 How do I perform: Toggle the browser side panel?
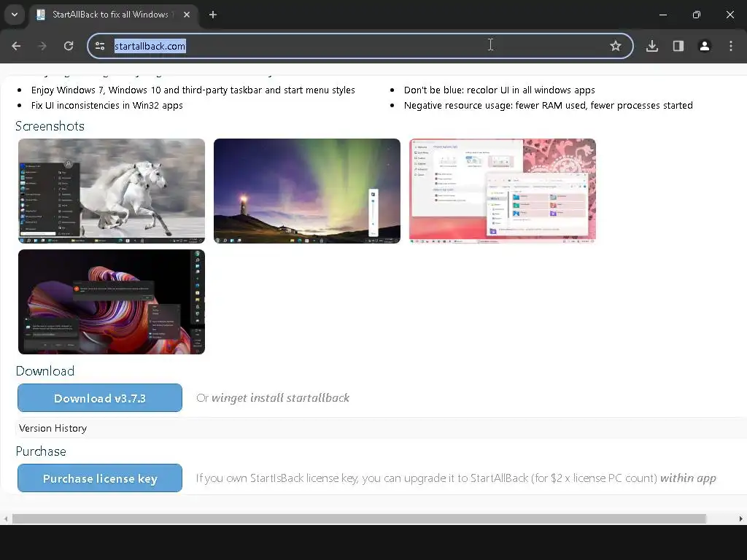click(678, 46)
